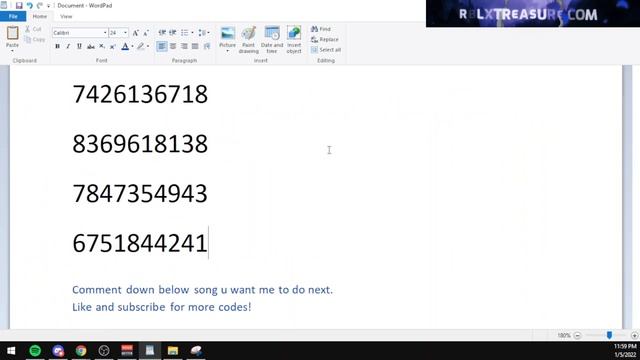
Task: Insert Date and time
Action: [x=272, y=40]
